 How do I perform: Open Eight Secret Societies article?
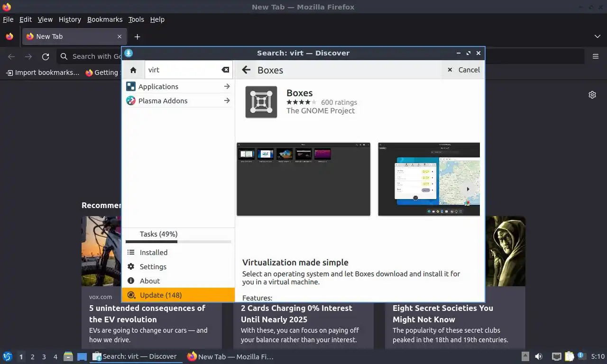click(x=443, y=314)
